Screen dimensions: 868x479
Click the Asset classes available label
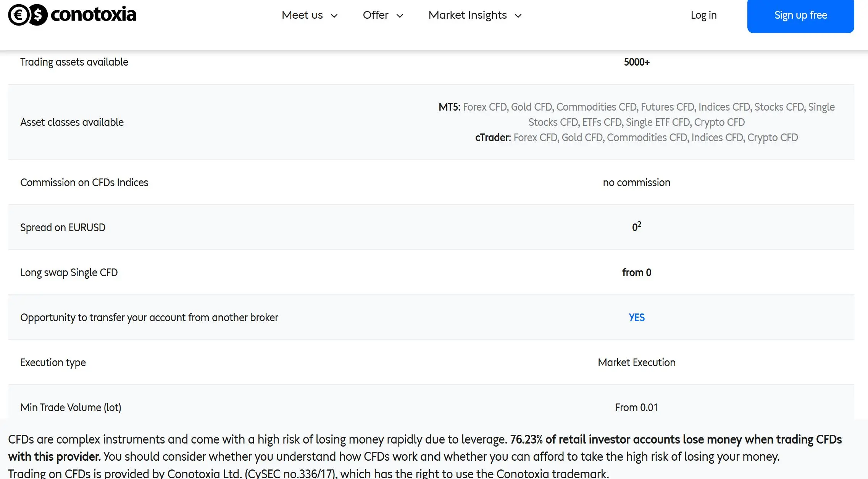coord(72,122)
